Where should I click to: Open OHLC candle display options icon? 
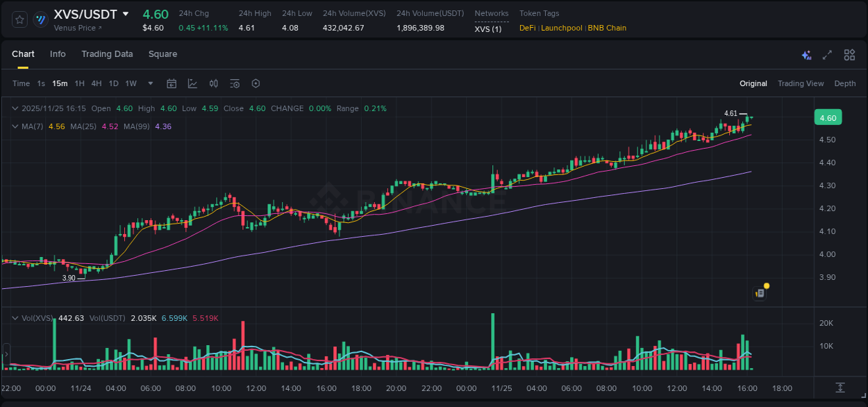(213, 83)
